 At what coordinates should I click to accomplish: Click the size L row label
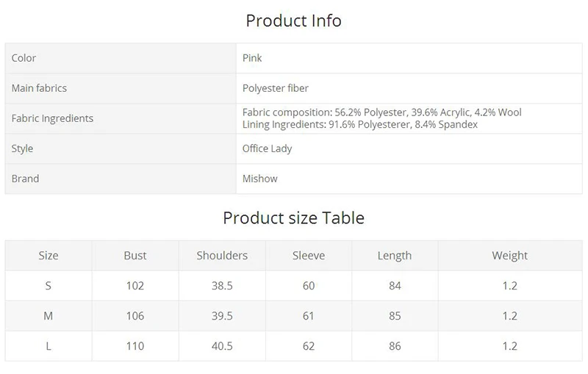(49, 346)
